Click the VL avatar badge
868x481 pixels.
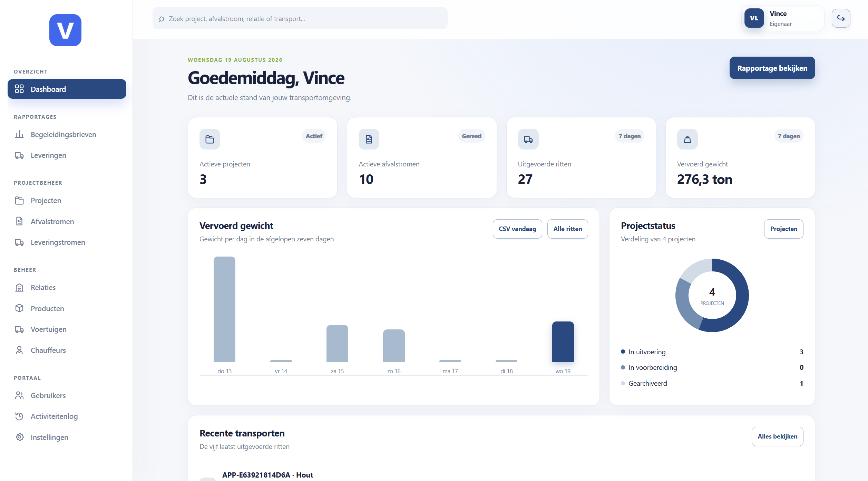(x=754, y=18)
